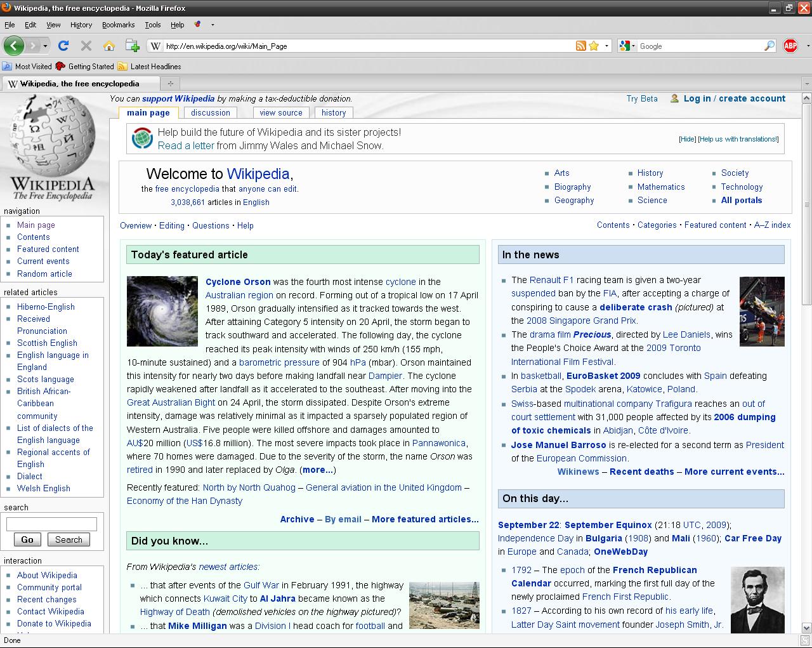Open the A–Z index link
The height and width of the screenshot is (648, 812).
coord(772,225)
